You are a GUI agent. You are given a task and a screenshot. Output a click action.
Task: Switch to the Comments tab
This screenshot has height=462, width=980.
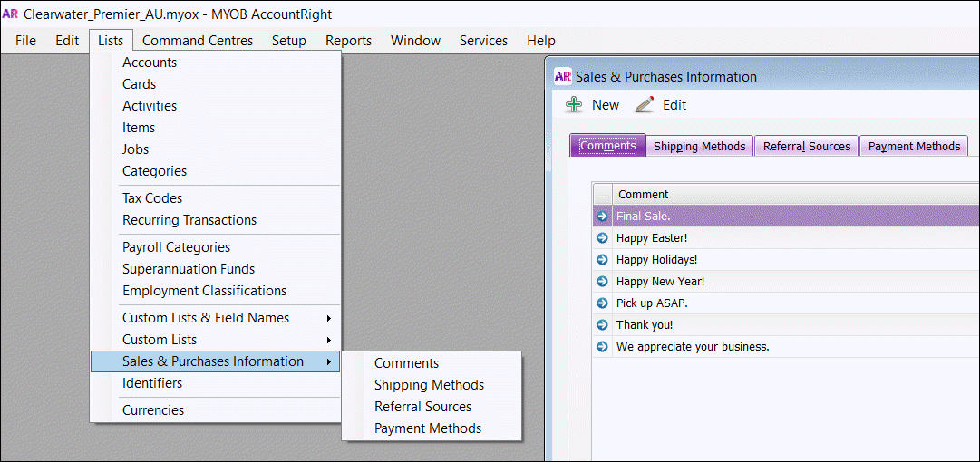(x=607, y=146)
